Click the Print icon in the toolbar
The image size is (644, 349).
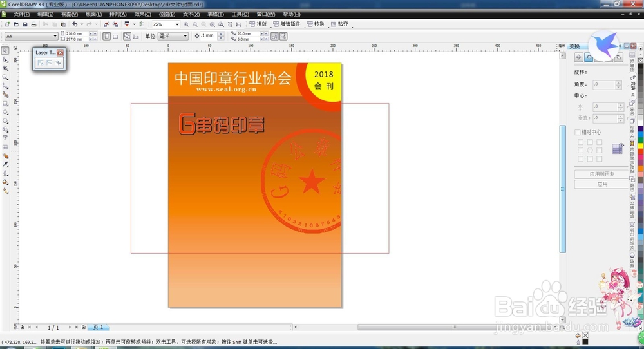[x=33, y=24]
